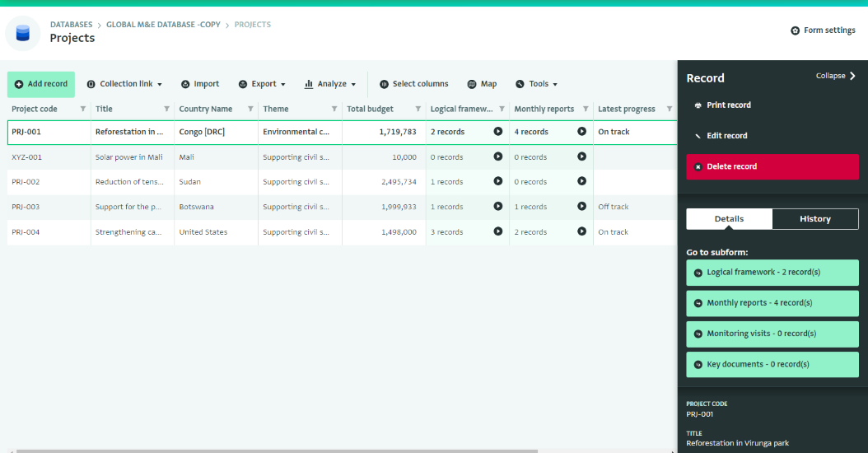Open PRJ-001 monthly reports arrow icon

[x=581, y=131]
